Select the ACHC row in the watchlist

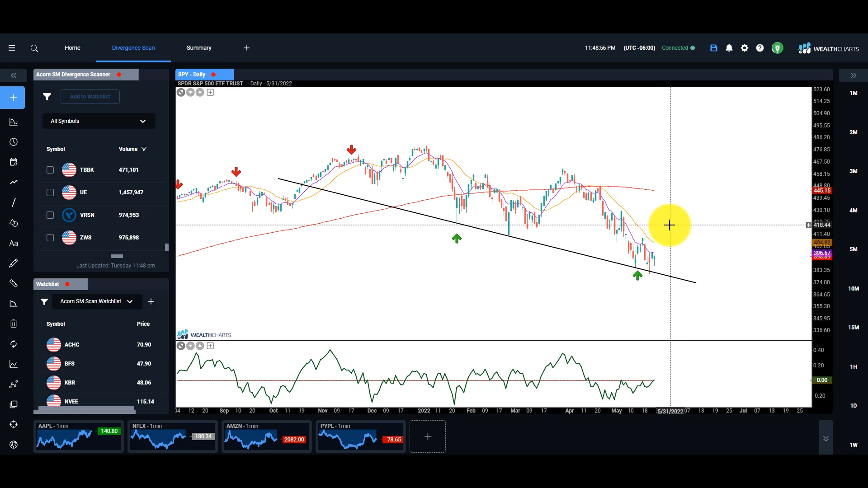coord(100,345)
